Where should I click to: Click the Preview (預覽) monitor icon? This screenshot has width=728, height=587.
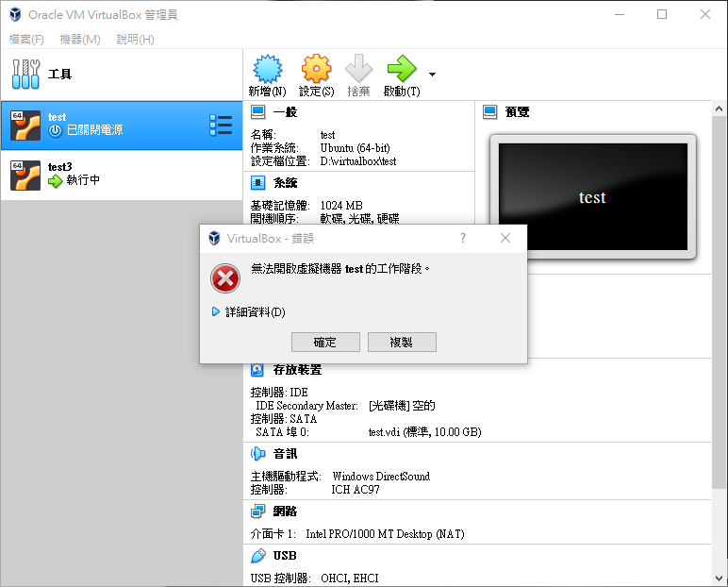pos(490,111)
